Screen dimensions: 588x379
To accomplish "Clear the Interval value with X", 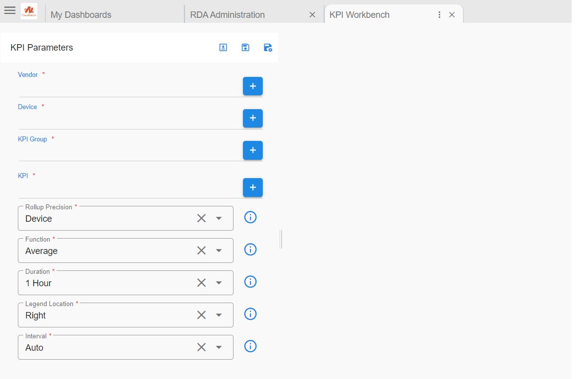I will tap(201, 347).
